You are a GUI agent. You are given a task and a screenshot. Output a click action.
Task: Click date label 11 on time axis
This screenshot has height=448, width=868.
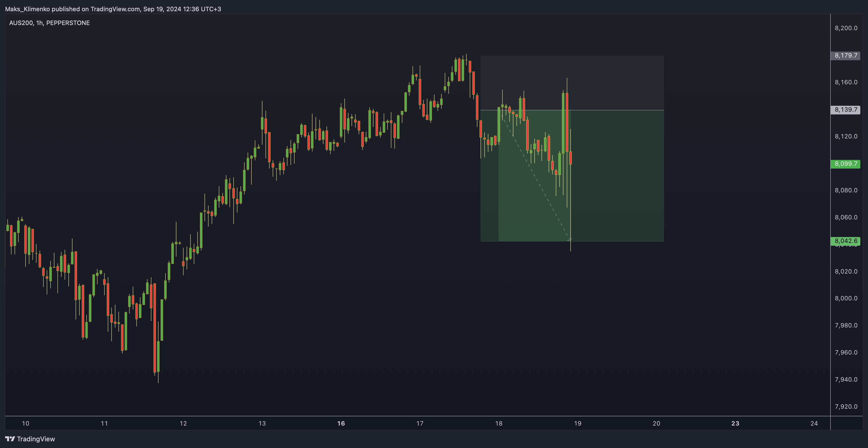pyautogui.click(x=104, y=423)
